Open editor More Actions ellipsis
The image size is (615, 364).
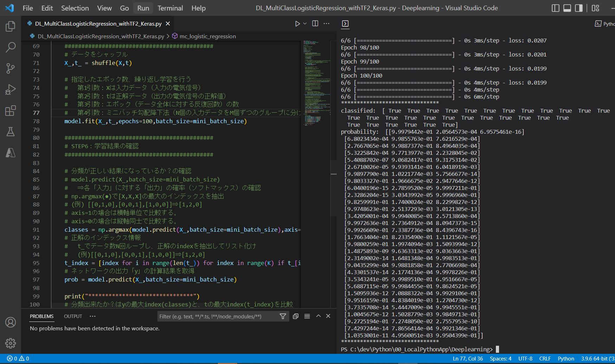(326, 24)
